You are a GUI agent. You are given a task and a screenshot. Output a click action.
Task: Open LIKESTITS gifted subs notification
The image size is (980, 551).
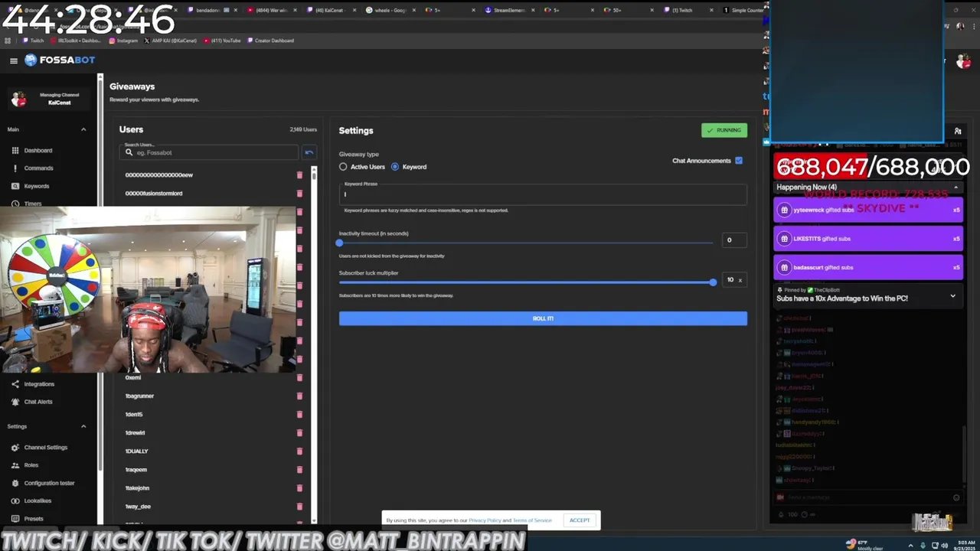pyautogui.click(x=868, y=239)
